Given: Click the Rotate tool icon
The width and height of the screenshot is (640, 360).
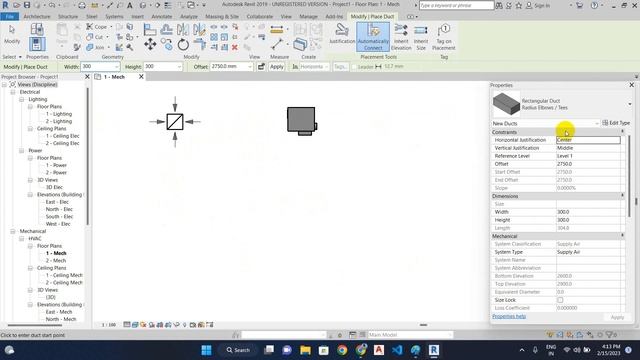Looking at the screenshot, I should click(183, 44).
